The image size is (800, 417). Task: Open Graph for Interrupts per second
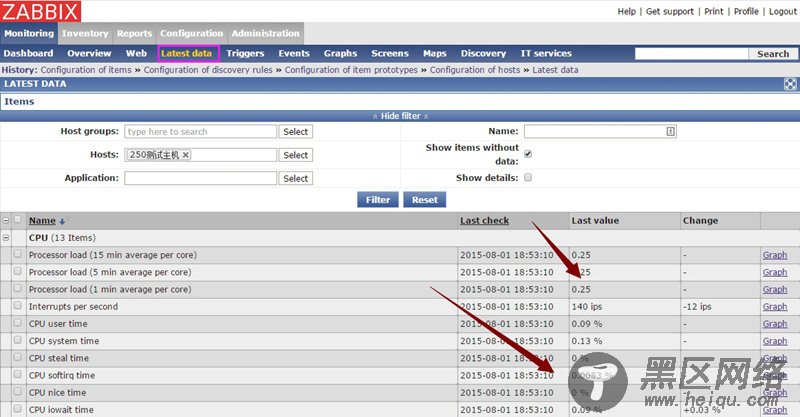pos(775,306)
